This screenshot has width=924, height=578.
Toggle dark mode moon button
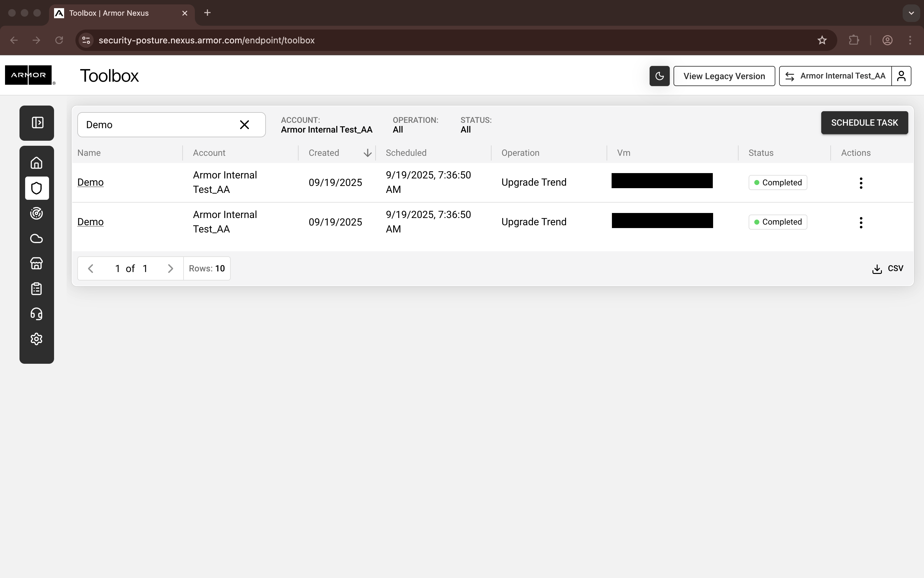click(659, 76)
